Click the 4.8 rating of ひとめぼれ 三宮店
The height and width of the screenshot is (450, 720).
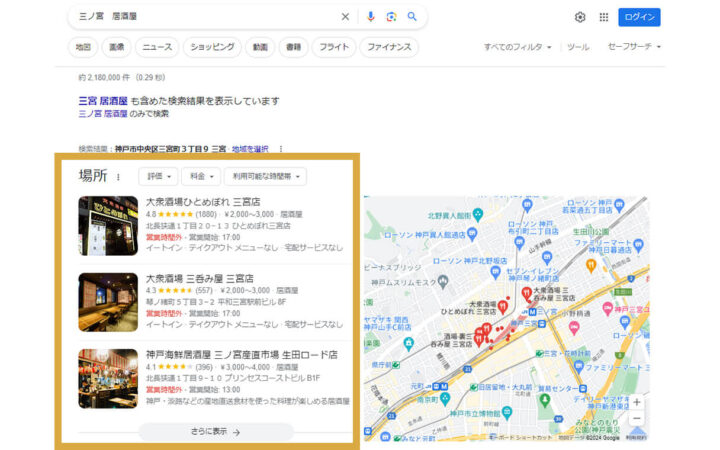151,214
